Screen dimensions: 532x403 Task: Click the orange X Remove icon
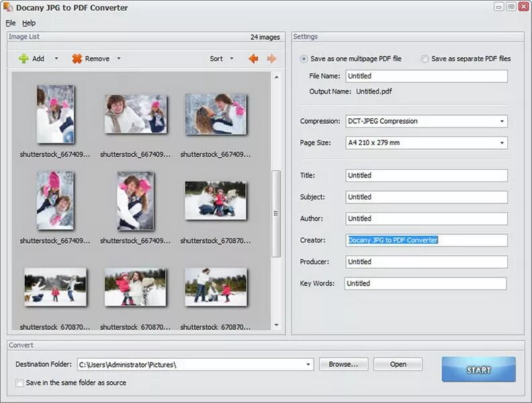(77, 58)
